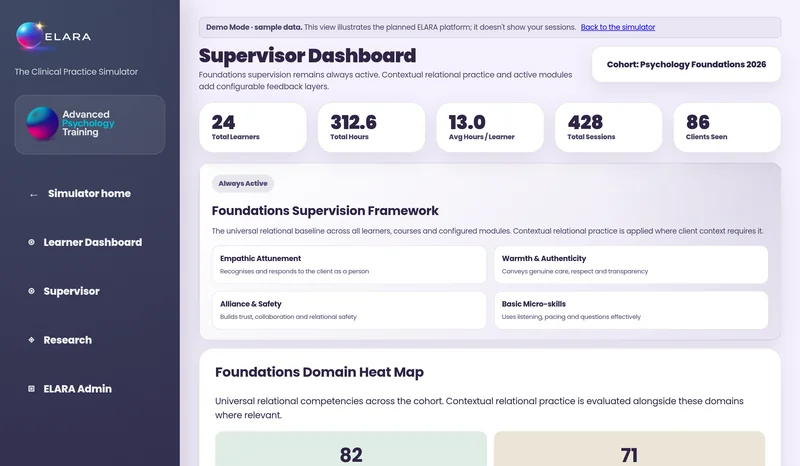
Task: Click the Supervisor Dashboard heading
Action: point(307,55)
